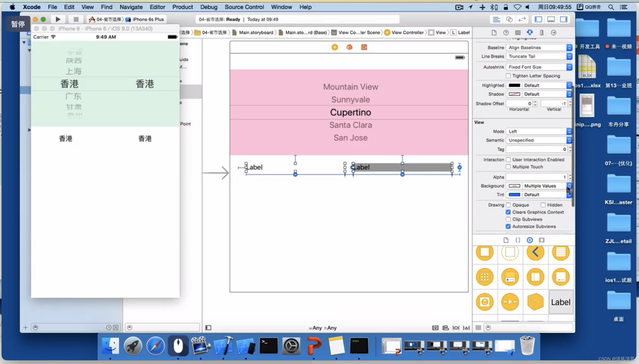Click the Highlighted black color swatch

click(514, 85)
